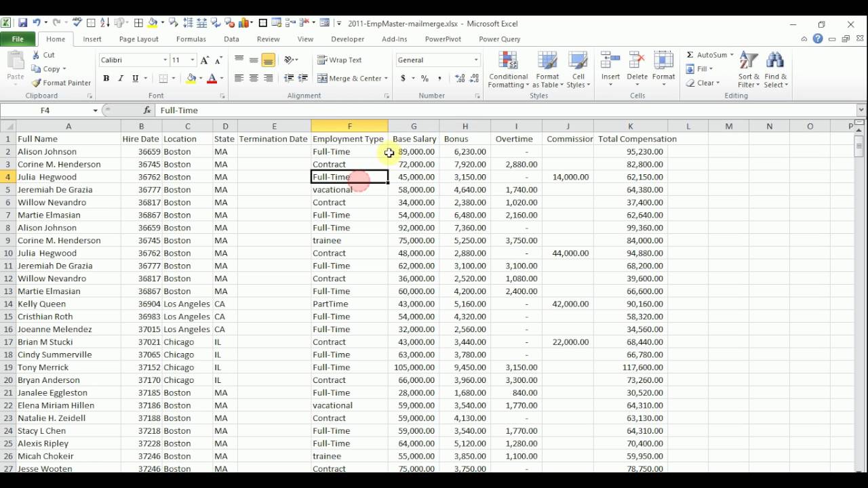Increase the cell indent
This screenshot has height=488, width=868.
click(303, 79)
